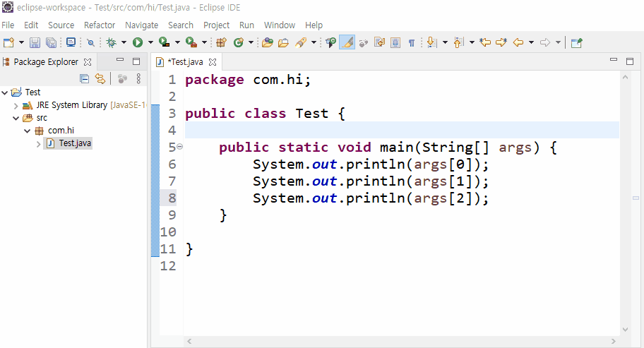Open the External Tools dropdown arrow
This screenshot has width=644, height=348.
(x=204, y=42)
